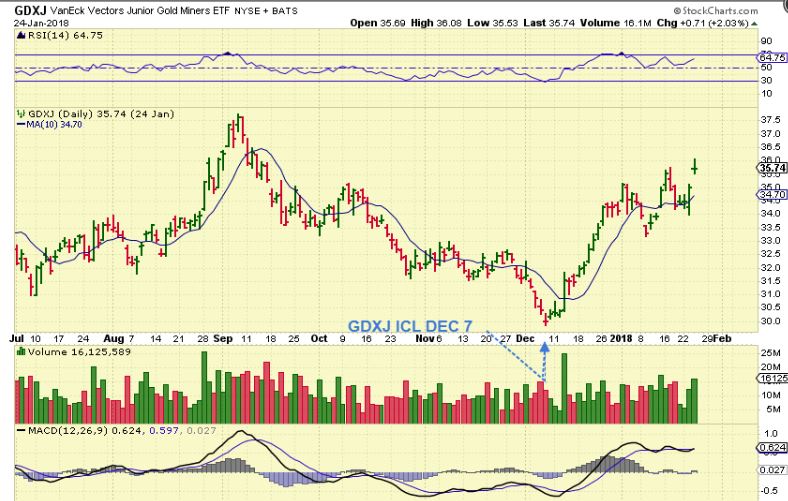Click the 90 level on the RSI axis
This screenshot has height=501, width=788.
766,41
